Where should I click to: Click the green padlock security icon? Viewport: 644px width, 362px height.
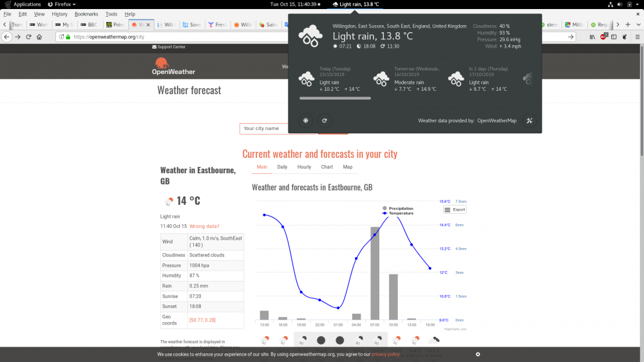68,37
